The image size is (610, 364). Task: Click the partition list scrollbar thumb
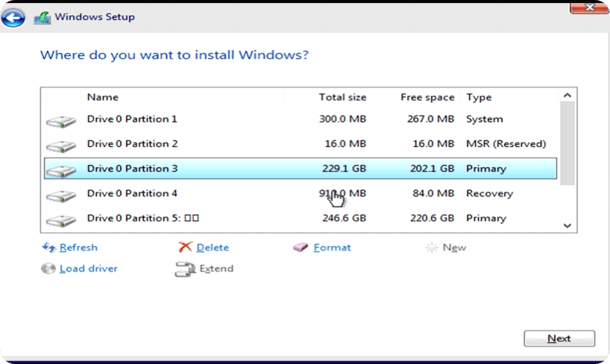567,142
